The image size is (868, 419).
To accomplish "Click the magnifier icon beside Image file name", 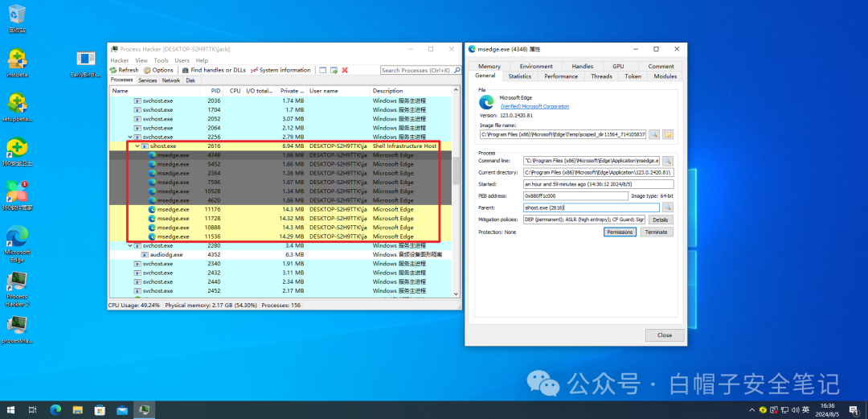I will click(x=653, y=134).
